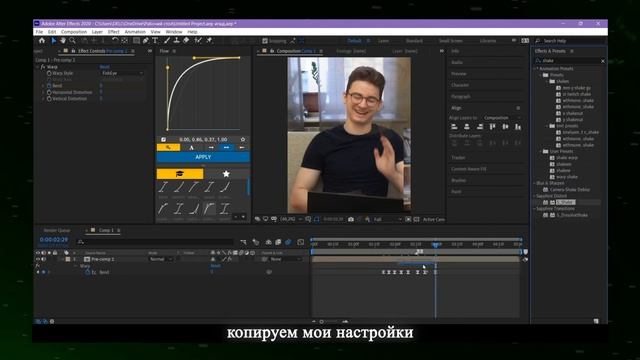Toggle the Flow curve values checkbox
The height and width of the screenshot is (360, 640).
(163, 140)
